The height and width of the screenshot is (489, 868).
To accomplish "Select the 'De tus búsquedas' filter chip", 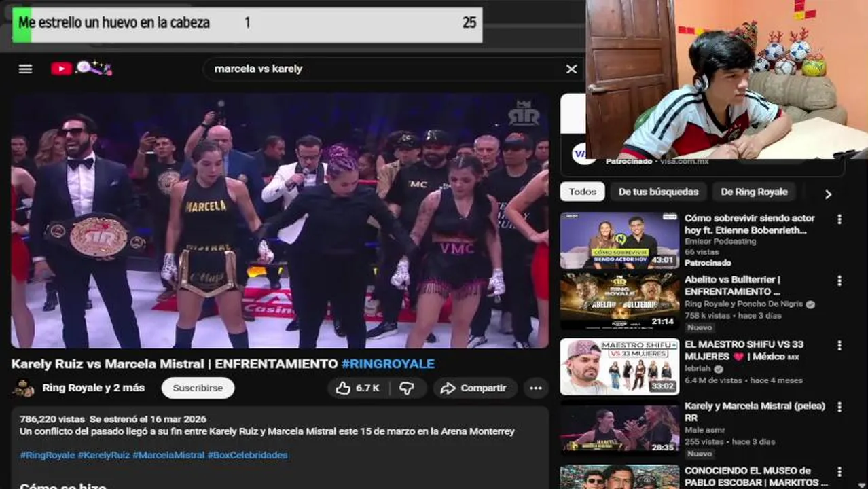I will [657, 192].
